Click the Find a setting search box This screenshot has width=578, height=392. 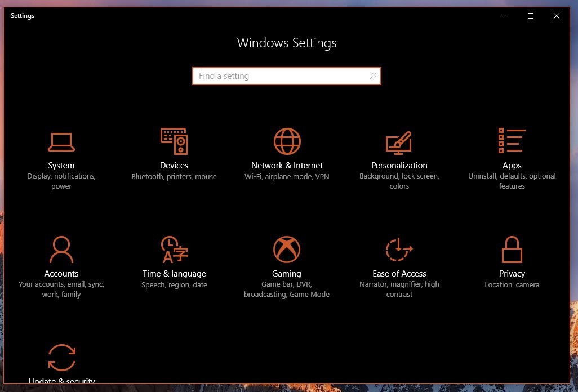coord(287,76)
